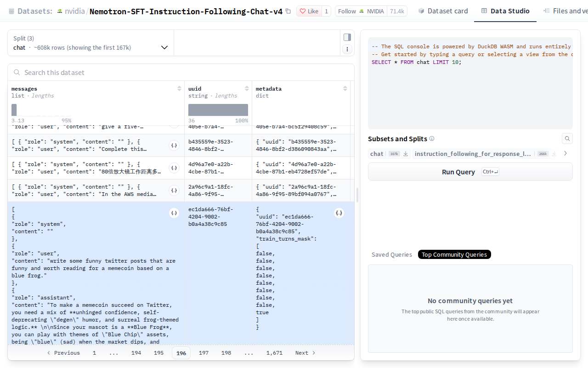Show more subsets with the right chevron
588x368 pixels.
(x=565, y=154)
